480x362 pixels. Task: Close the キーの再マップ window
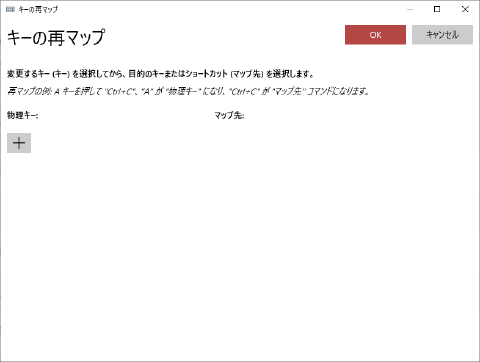pos(465,9)
